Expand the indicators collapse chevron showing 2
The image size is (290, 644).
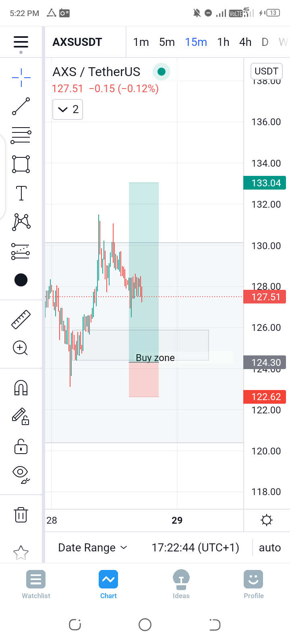(x=68, y=109)
